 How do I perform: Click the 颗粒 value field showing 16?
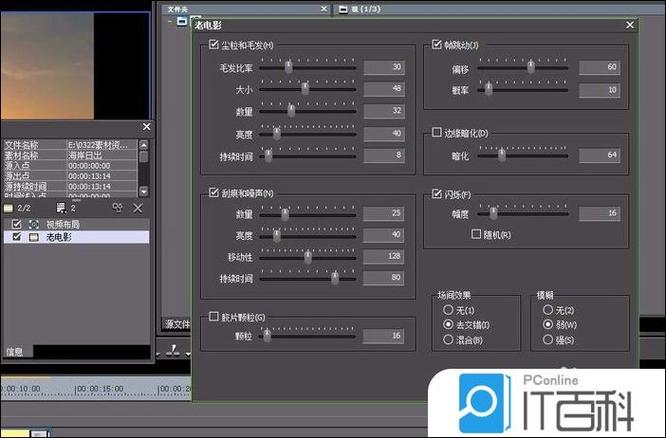[384, 336]
